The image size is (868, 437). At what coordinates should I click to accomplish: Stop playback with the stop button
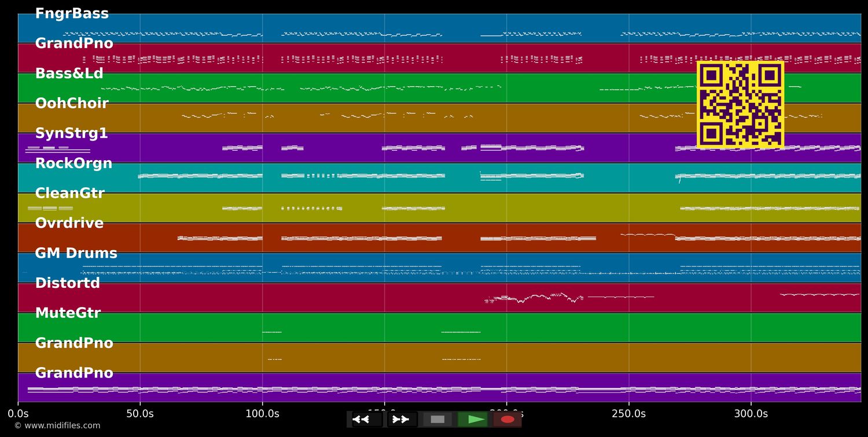pos(438,419)
